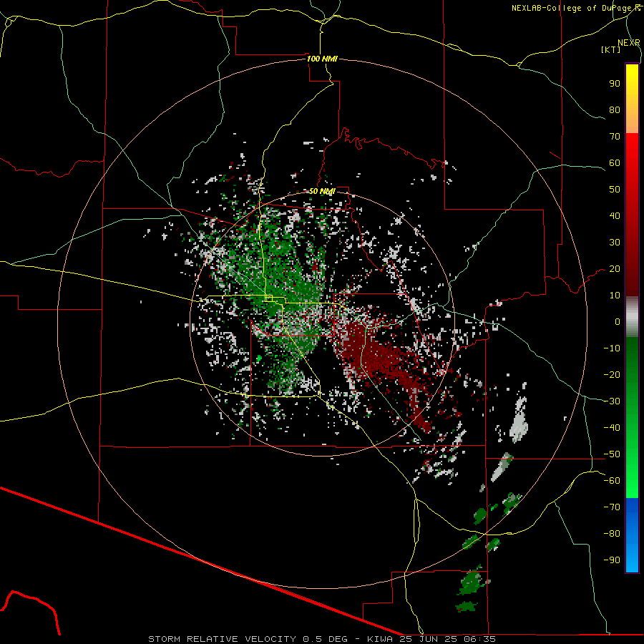The height and width of the screenshot is (644, 644).
Task: Select the gray zero-velocity segment of color bar
Action: (x=632, y=316)
